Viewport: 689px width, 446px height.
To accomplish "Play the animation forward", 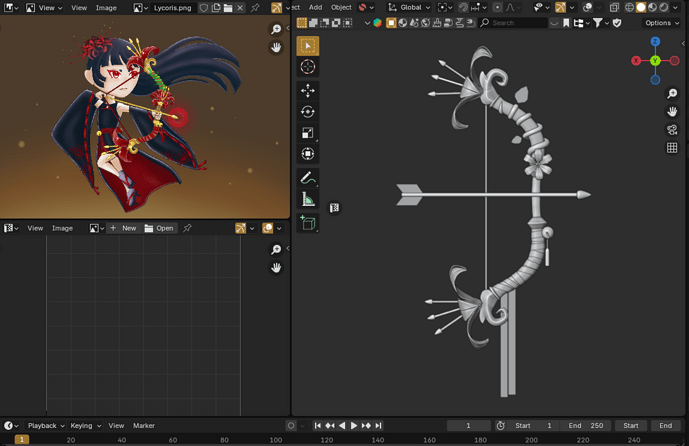I will [x=354, y=425].
